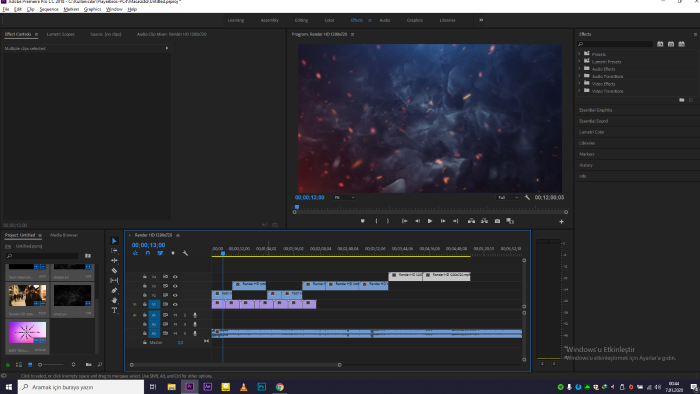Switch to the Color workspace tab
Screen dimensions: 700x394
tap(329, 20)
